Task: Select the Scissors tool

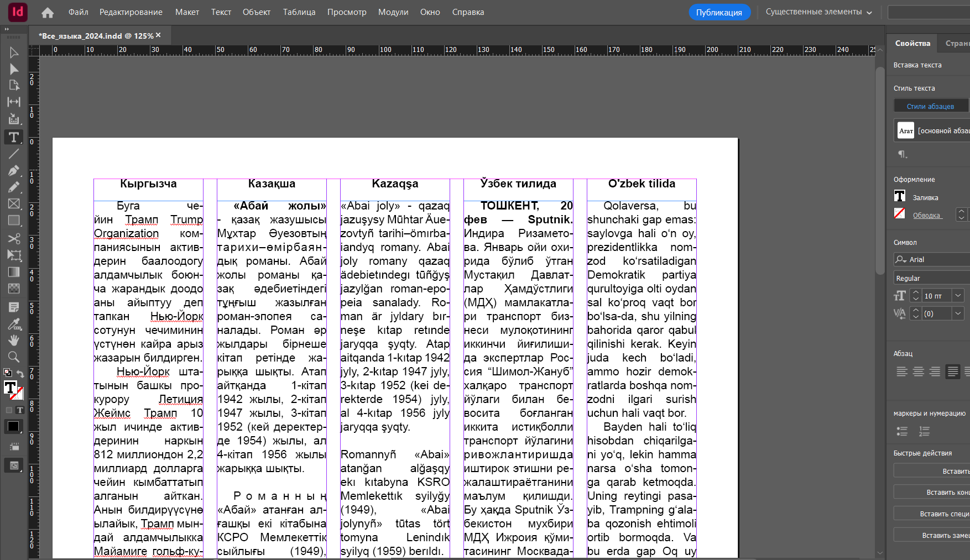Action: [13, 239]
